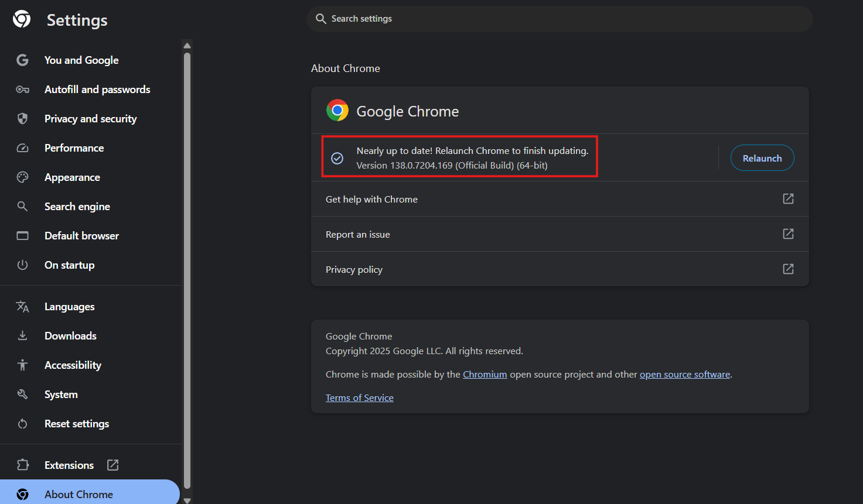Viewport: 863px width, 504px height.
Task: Click into the Search settings field
Action: [560, 19]
